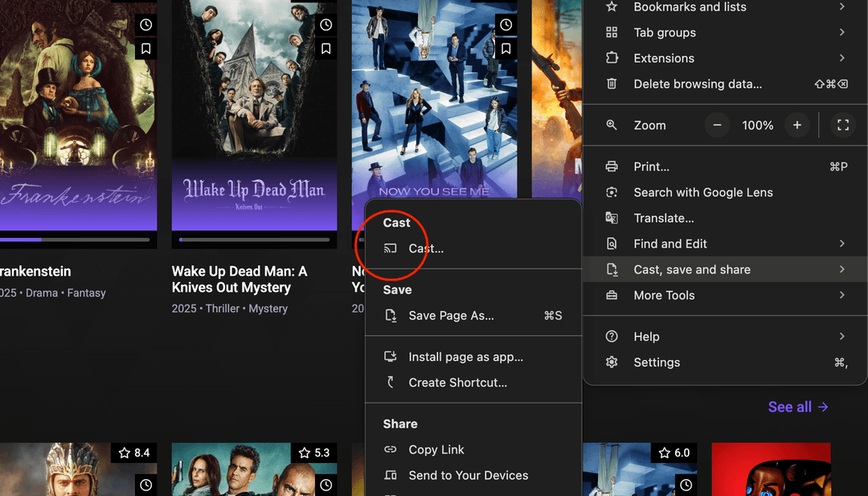Enter fullscreen using the zoom fullscreen icon
The height and width of the screenshot is (496, 868).
click(842, 125)
